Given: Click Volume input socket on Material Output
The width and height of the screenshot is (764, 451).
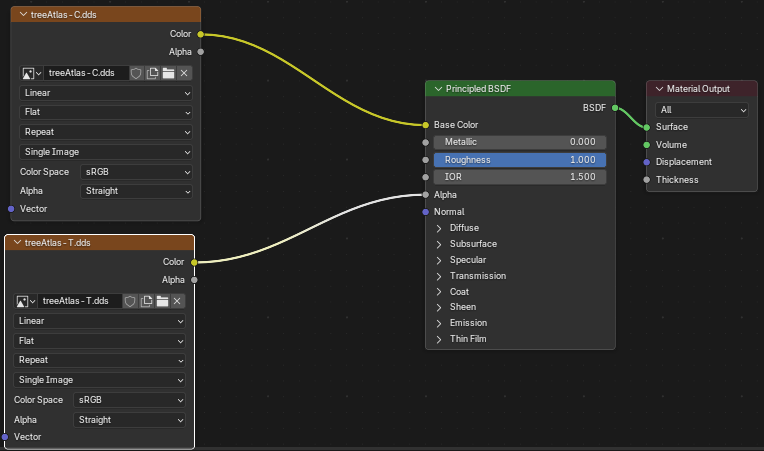Looking at the screenshot, I should click(647, 145).
